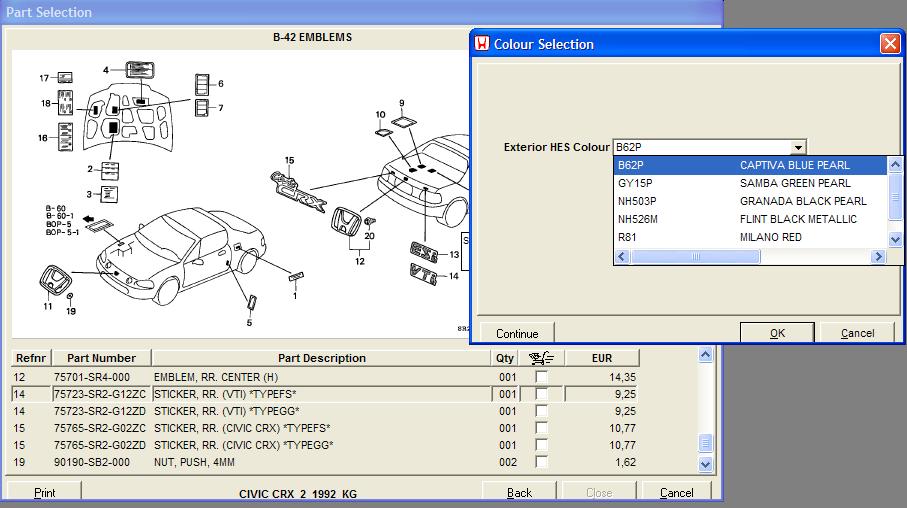Image resolution: width=907 pixels, height=508 pixels.
Task: Click the colour list horizontal scrollbar thumb
Action: click(x=695, y=256)
